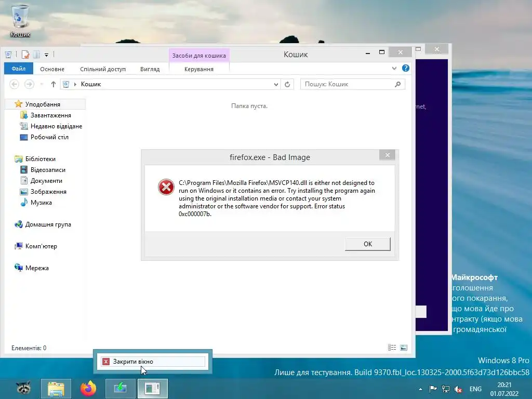Click the muted volume tray icon
Image resolution: width=532 pixels, height=399 pixels.
coord(458,389)
